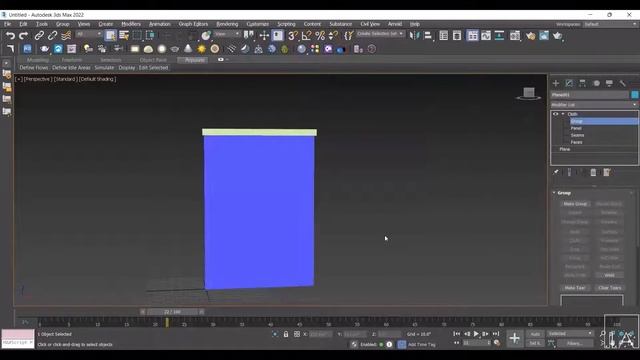Click the Redo arrow icon
Screen dimensions: 640x360
tap(23, 36)
